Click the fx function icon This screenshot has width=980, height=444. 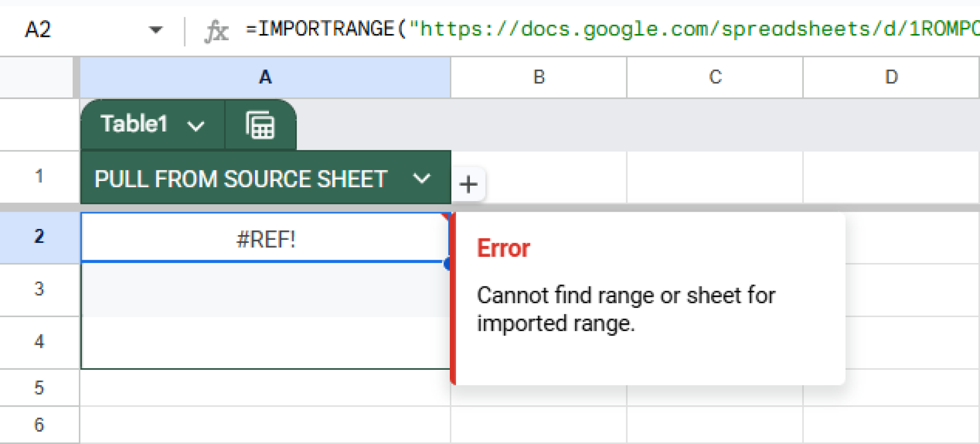coord(216,32)
